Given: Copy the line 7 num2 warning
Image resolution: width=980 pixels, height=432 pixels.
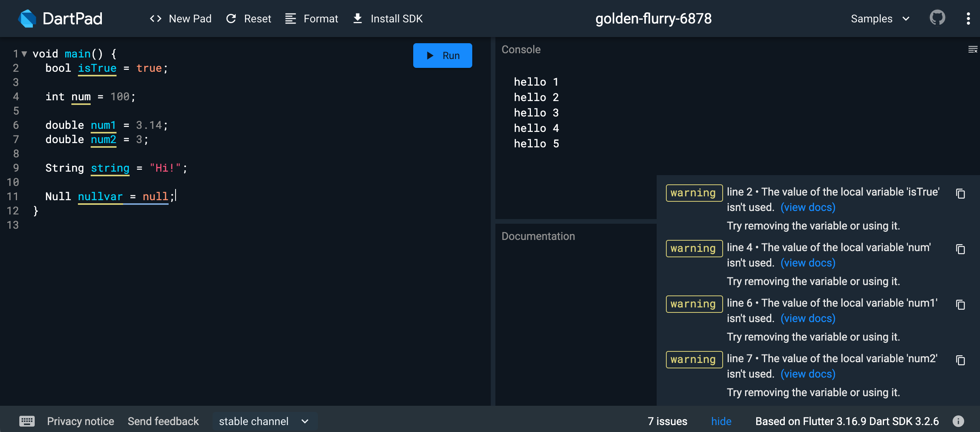Looking at the screenshot, I should [x=960, y=360].
